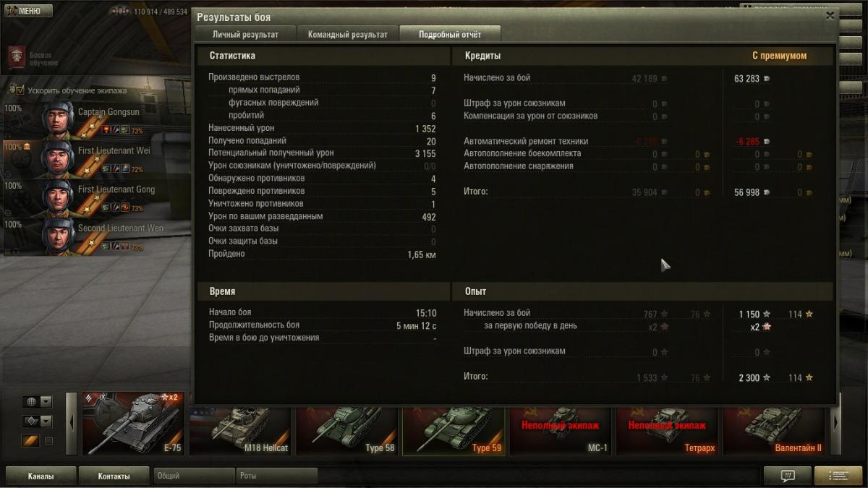
Task: Click Потенциальный полученный урон 3 155
Action: pyautogui.click(x=425, y=153)
